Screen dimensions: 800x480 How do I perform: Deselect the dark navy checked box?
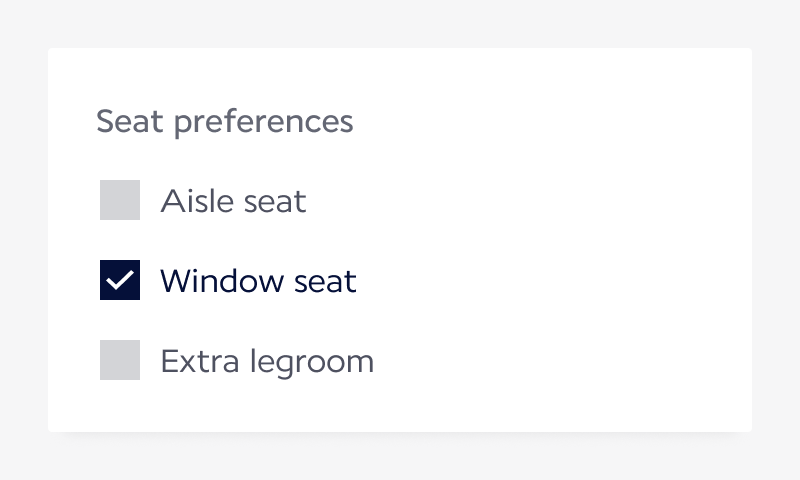[x=120, y=280]
